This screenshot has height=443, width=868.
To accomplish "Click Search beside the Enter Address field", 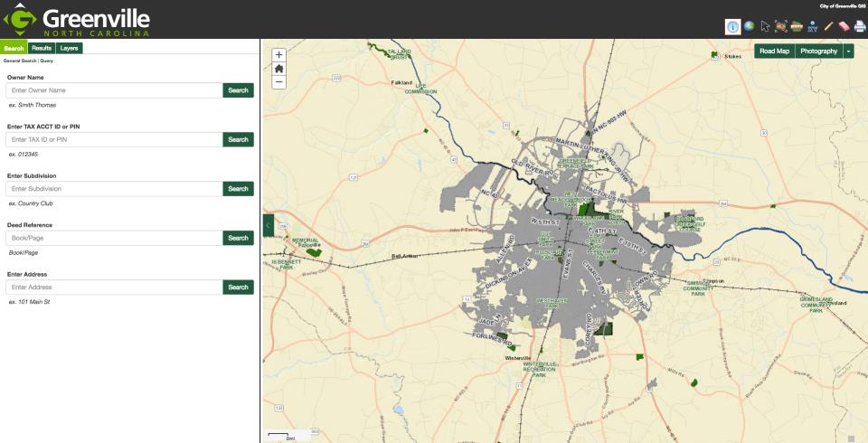I will coord(238,287).
